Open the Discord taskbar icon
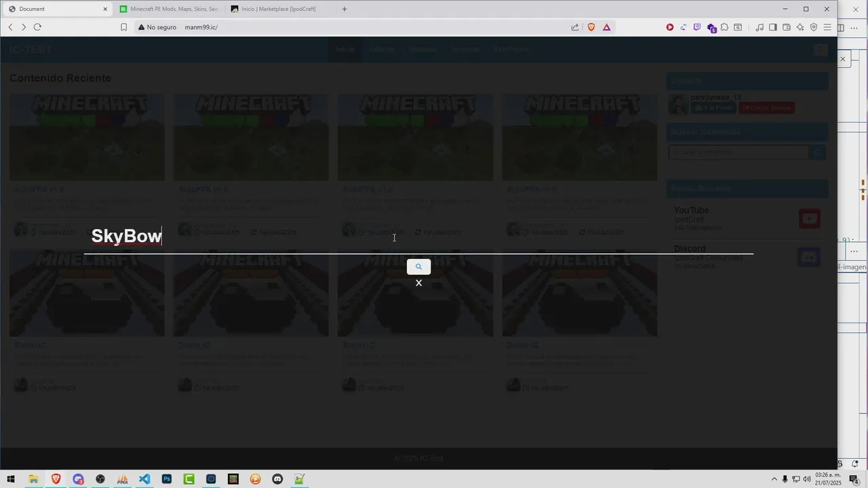Screen dimensions: 868x488 277,479
